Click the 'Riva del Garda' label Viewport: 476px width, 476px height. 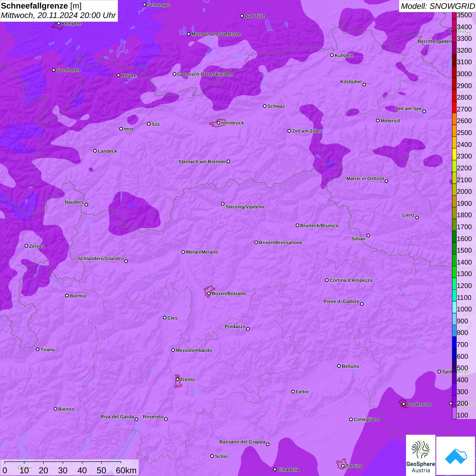117,417
